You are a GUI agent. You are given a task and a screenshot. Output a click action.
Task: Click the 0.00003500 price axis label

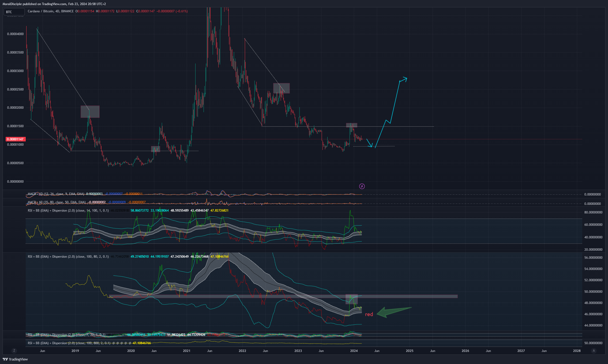(16, 52)
